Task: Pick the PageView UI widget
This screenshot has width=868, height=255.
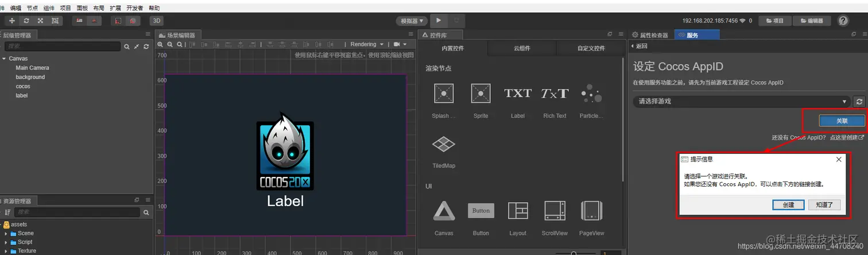Action: [x=591, y=211]
